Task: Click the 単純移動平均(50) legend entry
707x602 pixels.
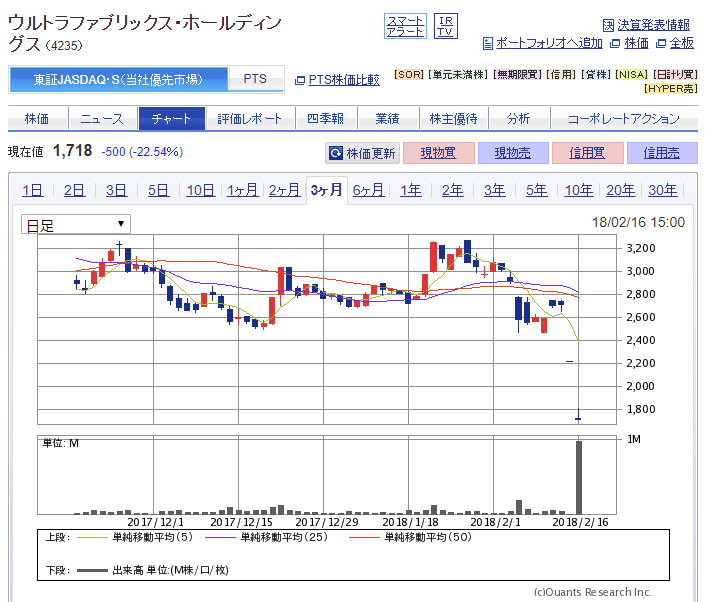Action: [x=410, y=537]
